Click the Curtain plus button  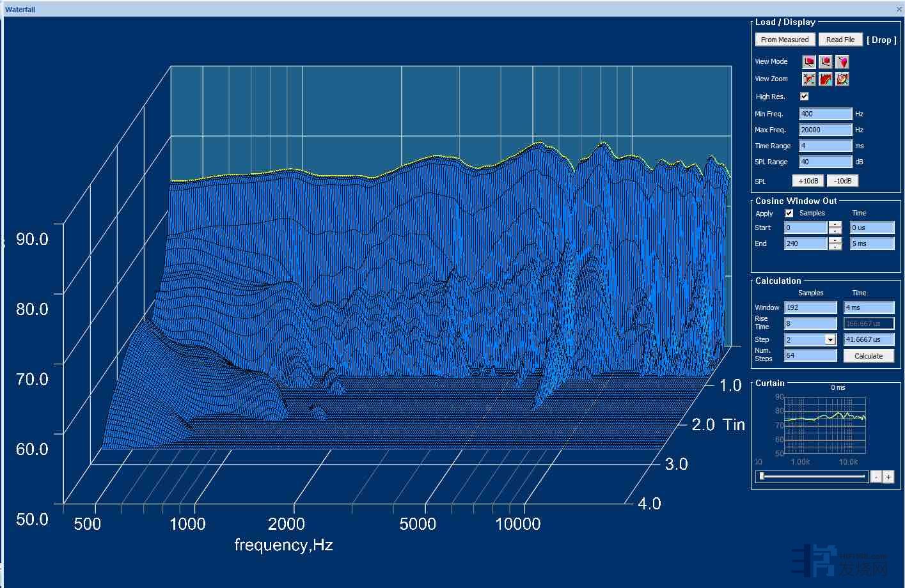(x=888, y=477)
